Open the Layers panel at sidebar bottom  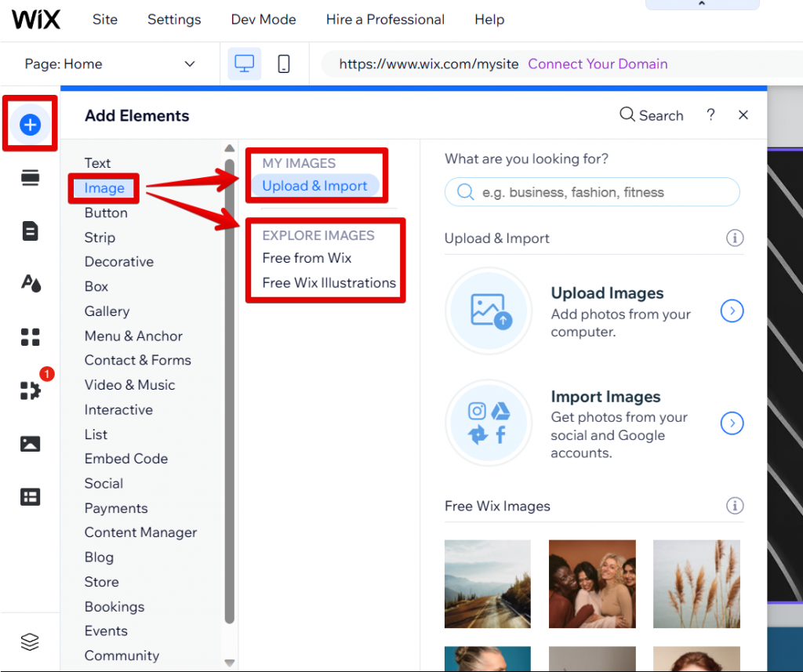[30, 641]
